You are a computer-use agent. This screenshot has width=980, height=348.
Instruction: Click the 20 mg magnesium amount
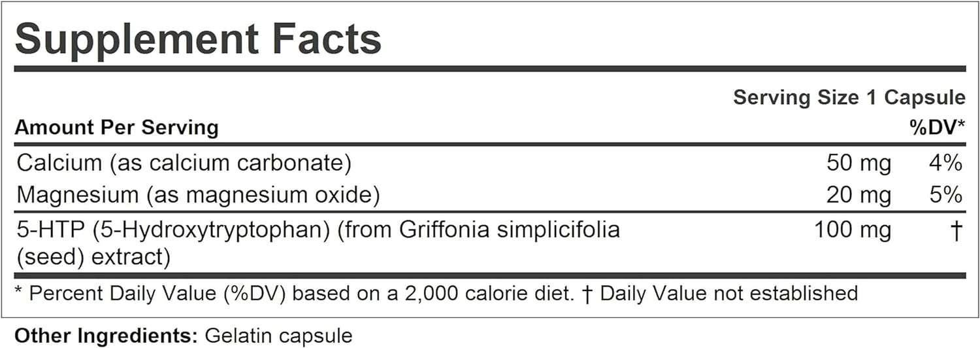(x=858, y=195)
